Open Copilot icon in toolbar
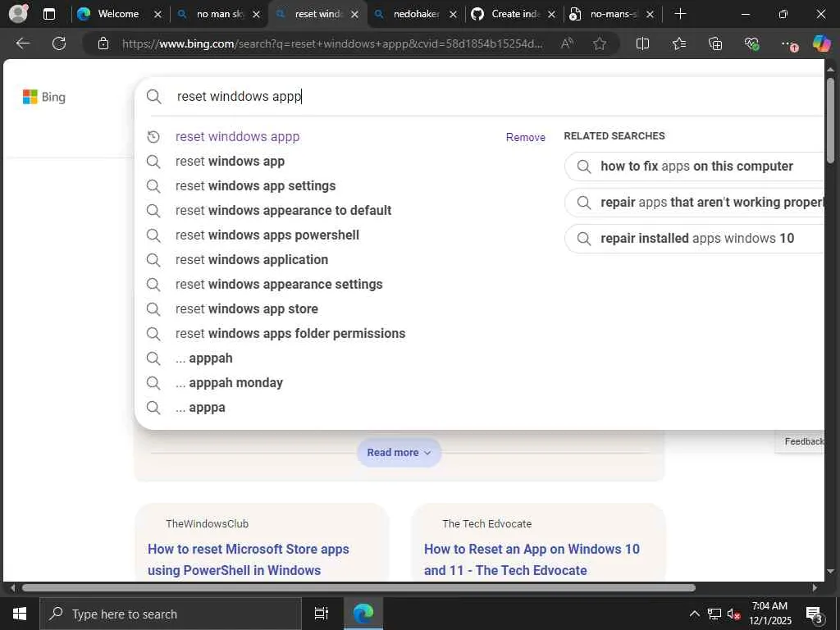This screenshot has width=840, height=630. 821,43
